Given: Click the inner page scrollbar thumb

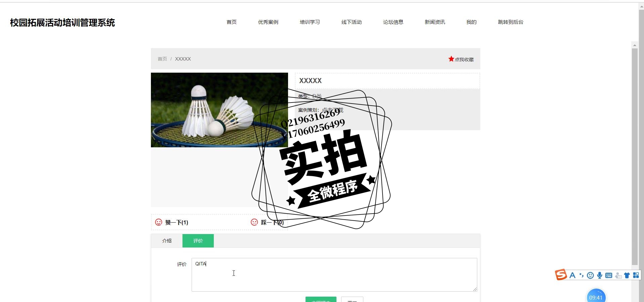Looking at the screenshot, I should point(635,157).
